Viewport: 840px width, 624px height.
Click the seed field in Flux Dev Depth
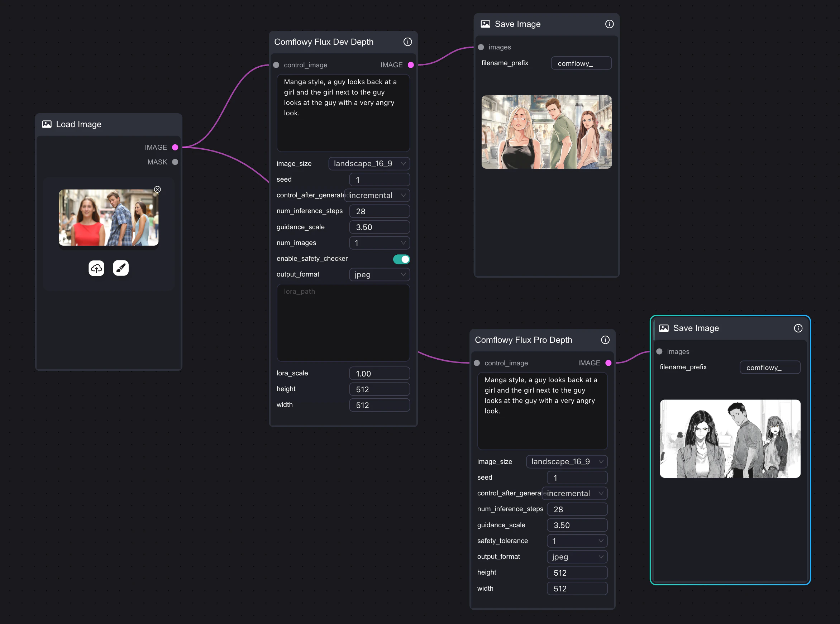click(380, 180)
